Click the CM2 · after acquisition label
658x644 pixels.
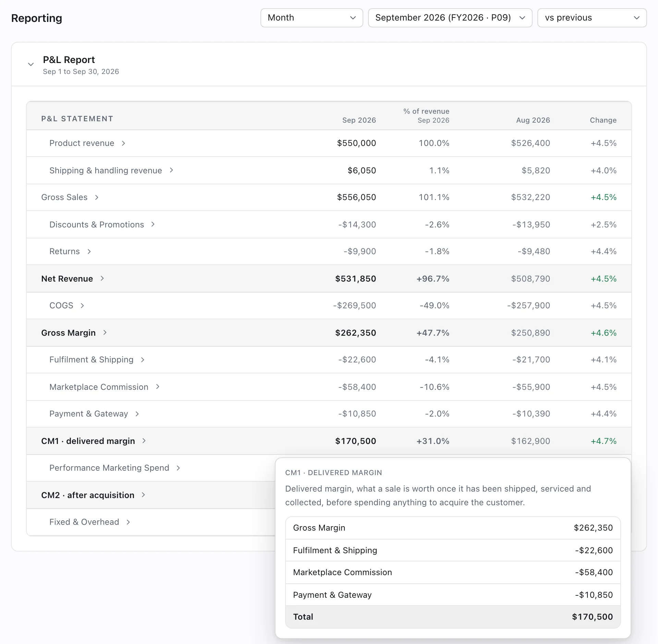(x=88, y=495)
